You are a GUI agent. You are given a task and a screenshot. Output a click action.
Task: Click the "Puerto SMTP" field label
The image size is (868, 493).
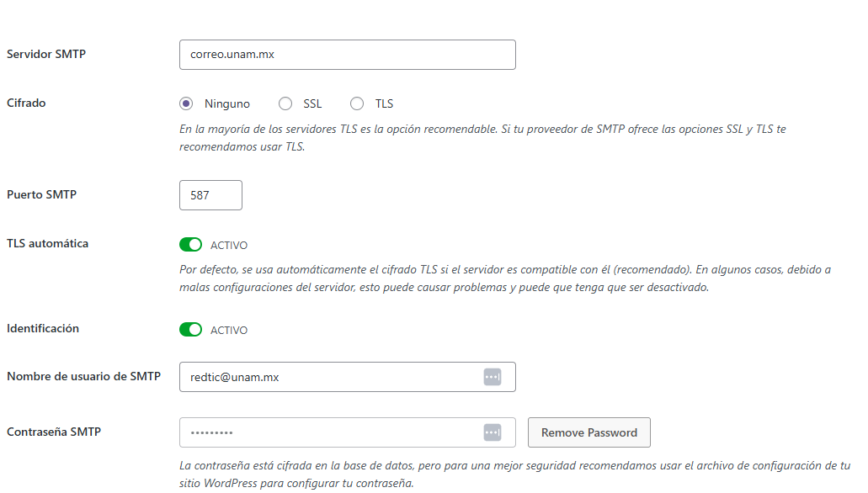point(42,195)
